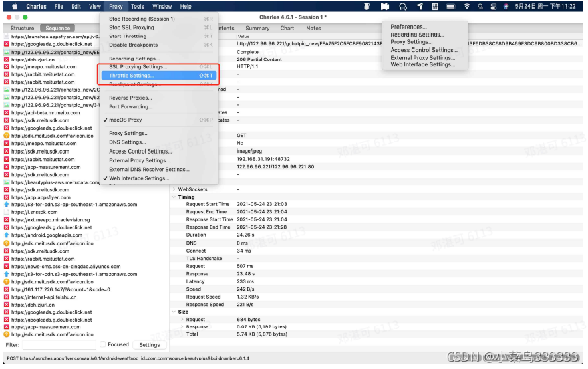This screenshot has height=369, width=588.
Task: Click the error icon beside https://api-beta.mr.meitu.com row's neighbor https://sdk.meitusdk.com below it
Action: (7, 120)
